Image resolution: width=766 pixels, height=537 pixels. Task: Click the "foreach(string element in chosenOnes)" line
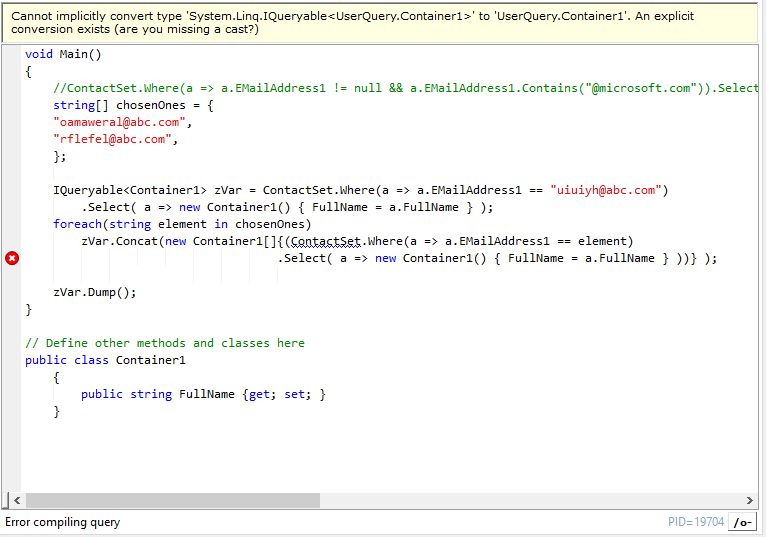(x=182, y=224)
